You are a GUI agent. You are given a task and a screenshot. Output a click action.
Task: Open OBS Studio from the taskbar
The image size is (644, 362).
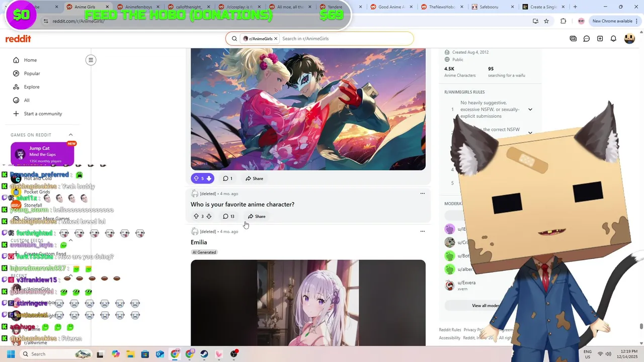(234, 354)
